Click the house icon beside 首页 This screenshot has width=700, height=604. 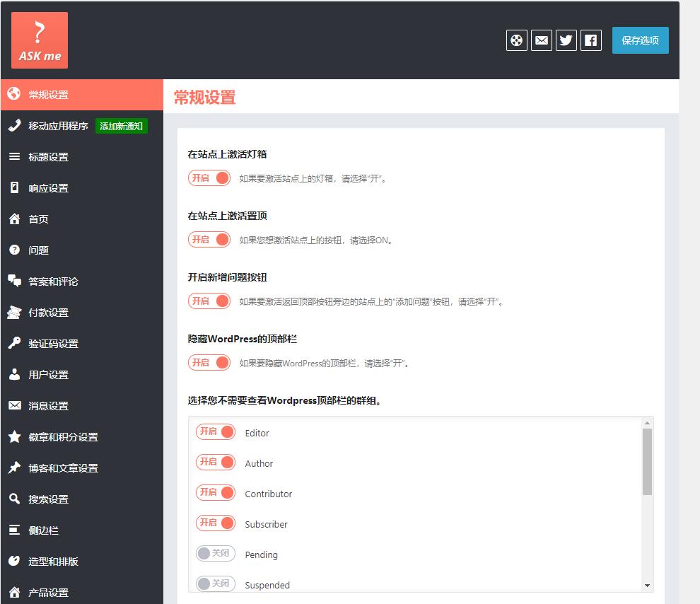point(14,219)
